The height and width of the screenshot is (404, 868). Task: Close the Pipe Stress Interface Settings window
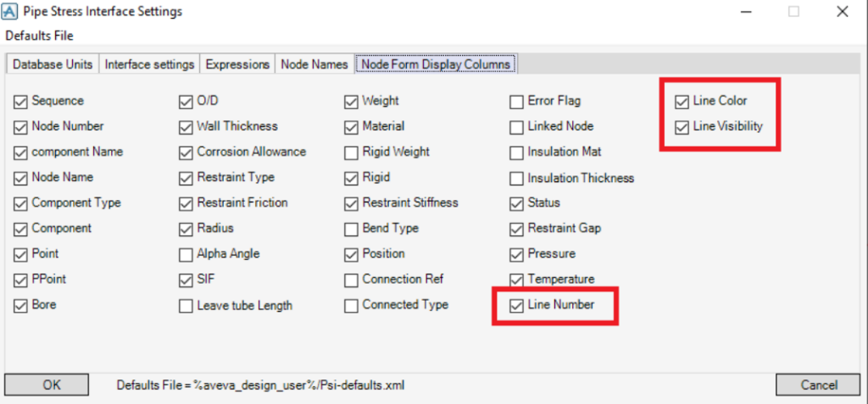click(842, 12)
